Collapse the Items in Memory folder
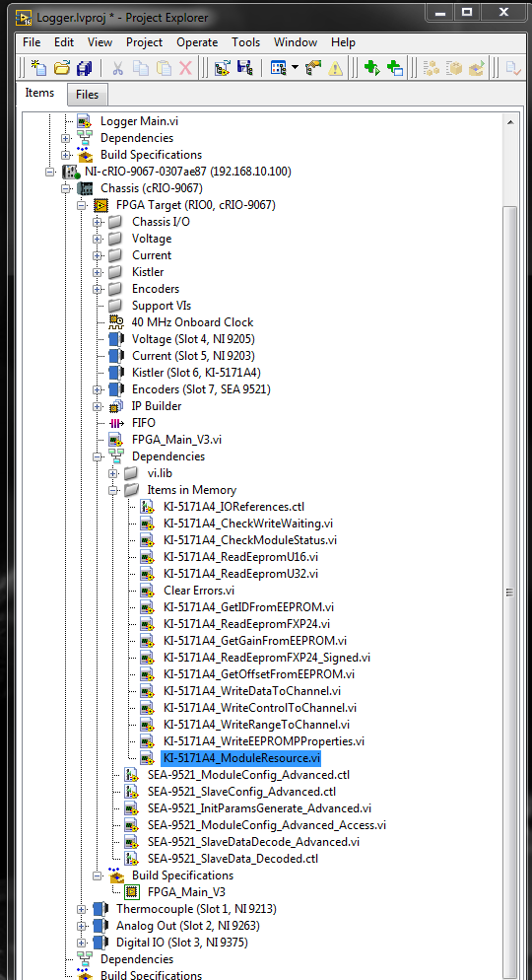532x980 pixels. 113,490
